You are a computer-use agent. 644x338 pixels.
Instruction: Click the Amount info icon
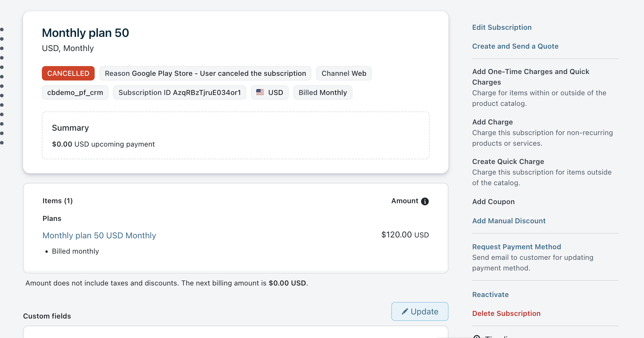pos(425,201)
